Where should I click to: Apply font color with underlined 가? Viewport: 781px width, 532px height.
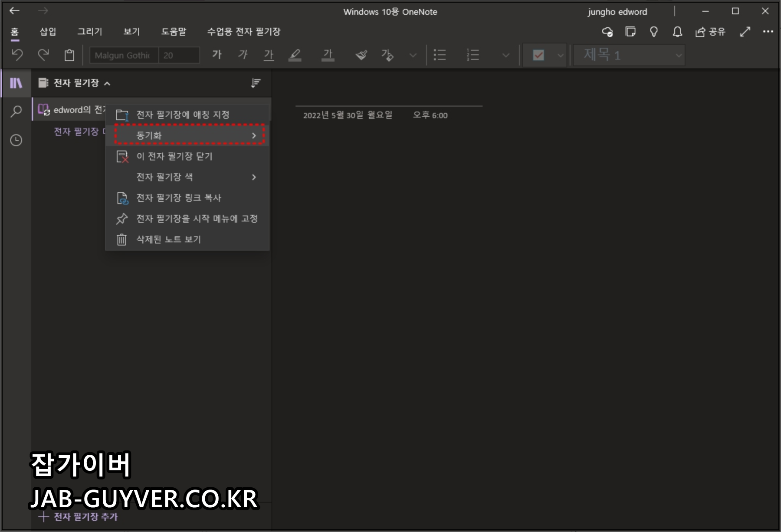coord(328,55)
